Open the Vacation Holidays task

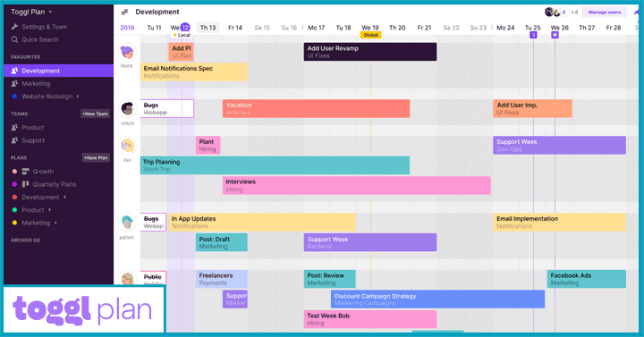click(316, 108)
